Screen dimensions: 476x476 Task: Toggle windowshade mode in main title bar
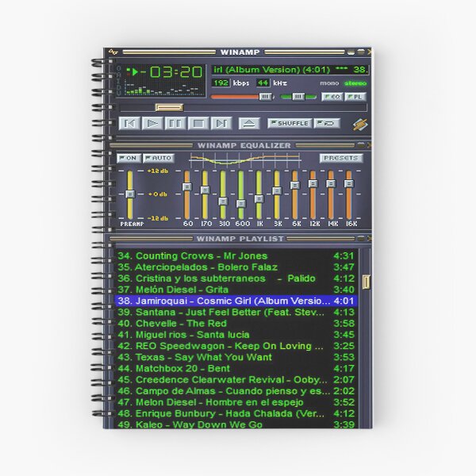coord(361,52)
